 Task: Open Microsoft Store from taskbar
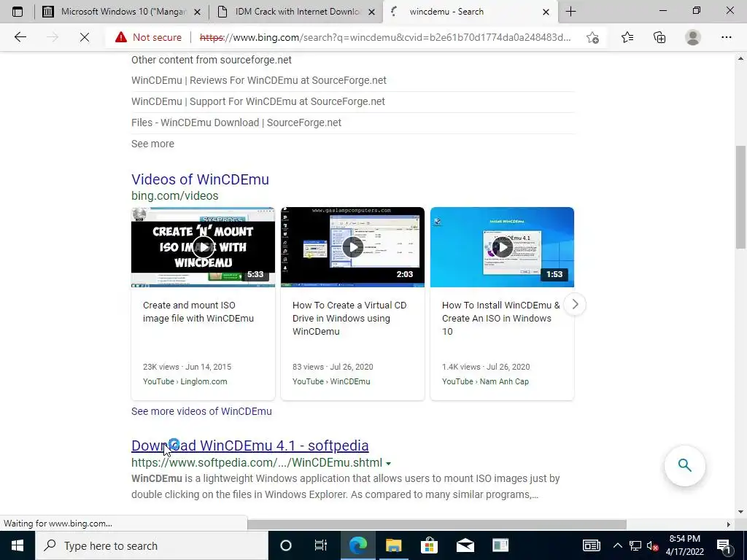pos(429,545)
